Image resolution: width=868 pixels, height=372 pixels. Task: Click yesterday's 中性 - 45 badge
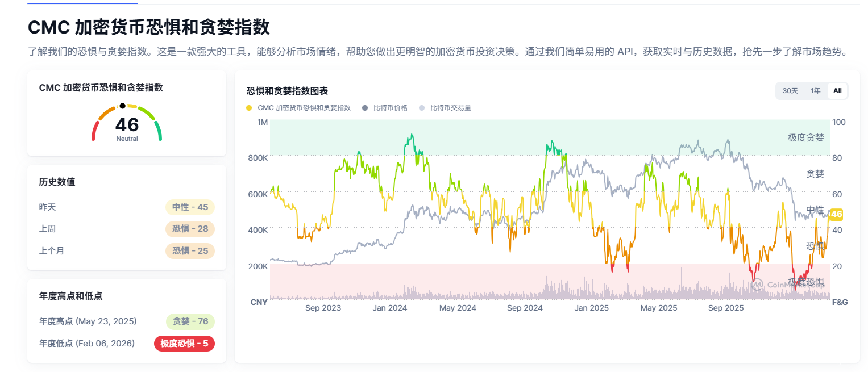tap(190, 207)
